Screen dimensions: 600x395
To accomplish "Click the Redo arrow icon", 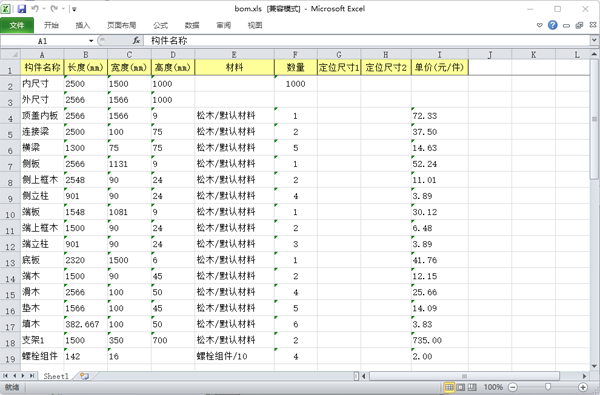I will [x=54, y=9].
